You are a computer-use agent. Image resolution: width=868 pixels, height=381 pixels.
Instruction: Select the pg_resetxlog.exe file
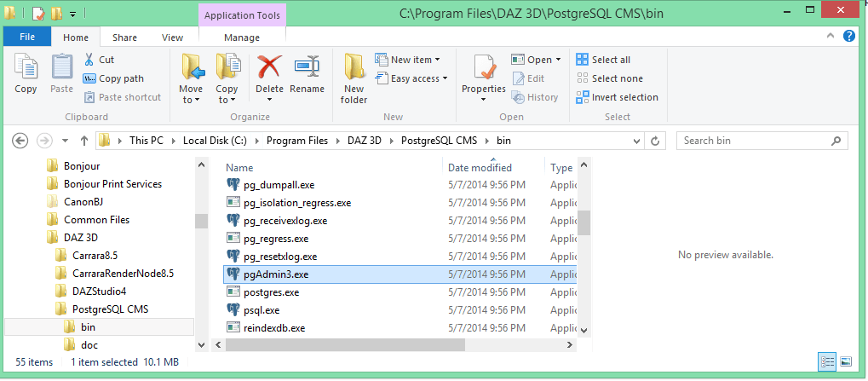[280, 257]
